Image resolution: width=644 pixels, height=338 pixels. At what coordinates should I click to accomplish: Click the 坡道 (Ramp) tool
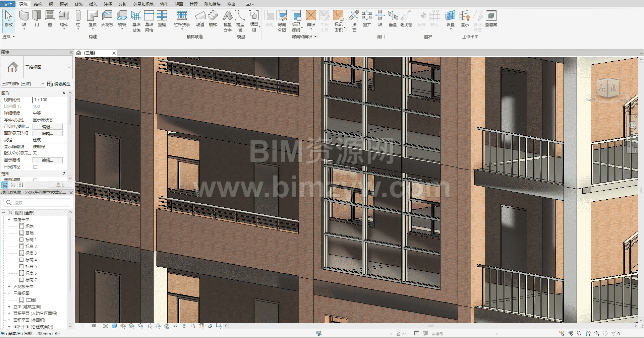pos(200,18)
